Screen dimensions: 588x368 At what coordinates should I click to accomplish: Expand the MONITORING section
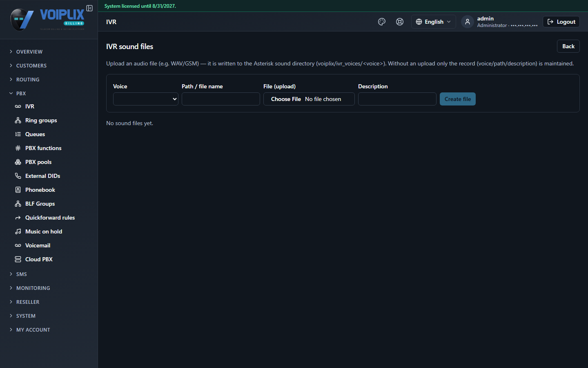coord(49,288)
